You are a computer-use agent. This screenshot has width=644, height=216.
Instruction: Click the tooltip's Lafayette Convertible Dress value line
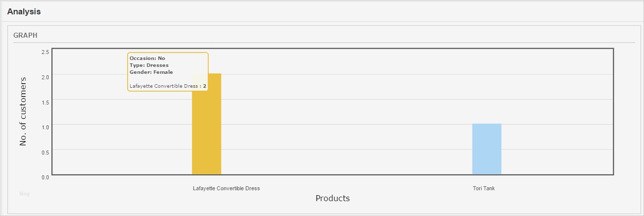pyautogui.click(x=168, y=86)
